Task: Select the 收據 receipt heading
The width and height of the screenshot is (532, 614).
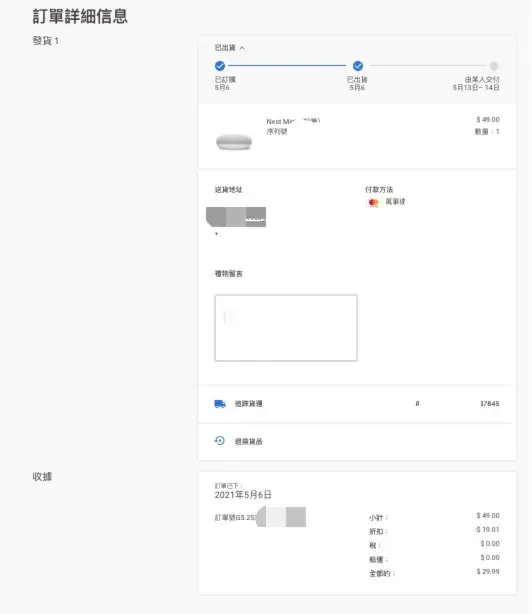Action: point(42,477)
